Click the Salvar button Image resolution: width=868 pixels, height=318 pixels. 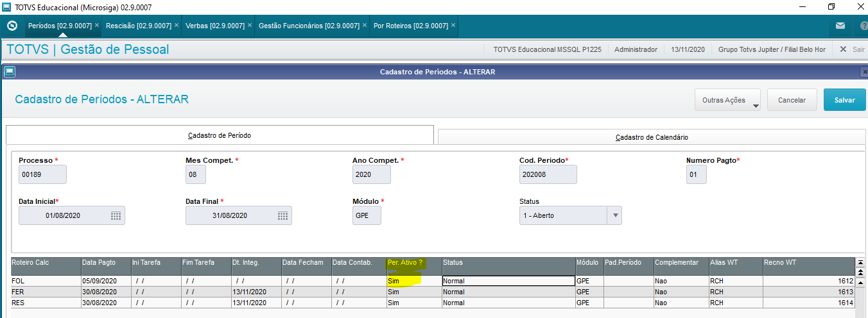coord(844,100)
